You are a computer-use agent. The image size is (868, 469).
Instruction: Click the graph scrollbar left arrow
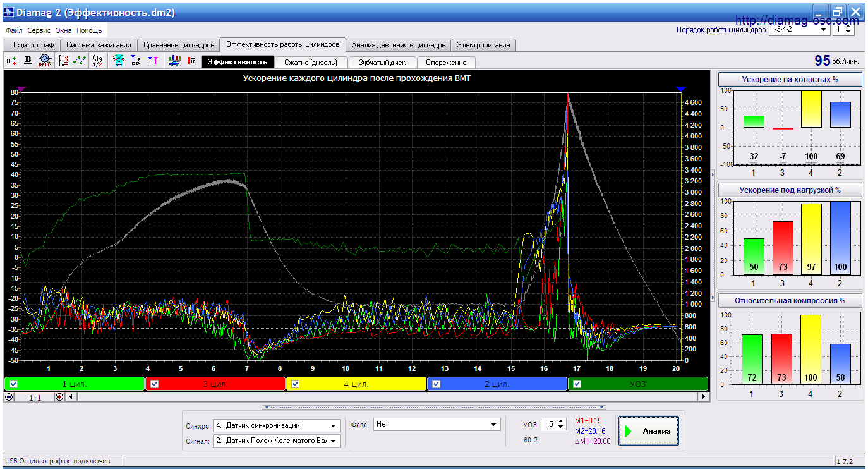(x=71, y=397)
